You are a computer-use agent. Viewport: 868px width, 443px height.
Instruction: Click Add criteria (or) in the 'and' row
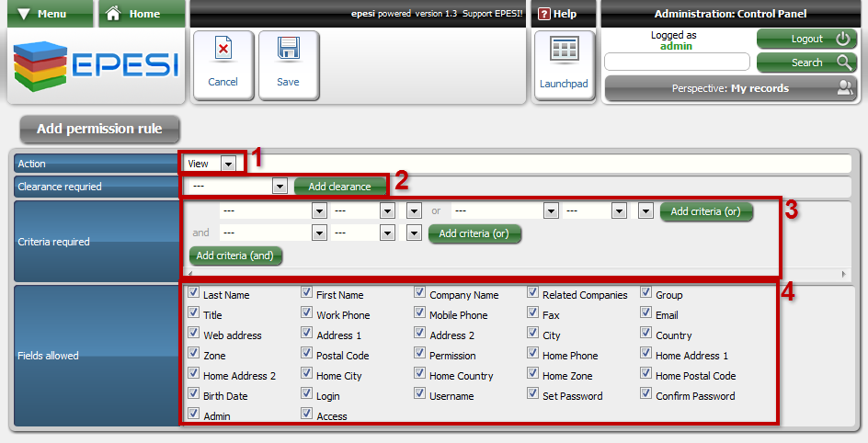pos(474,233)
